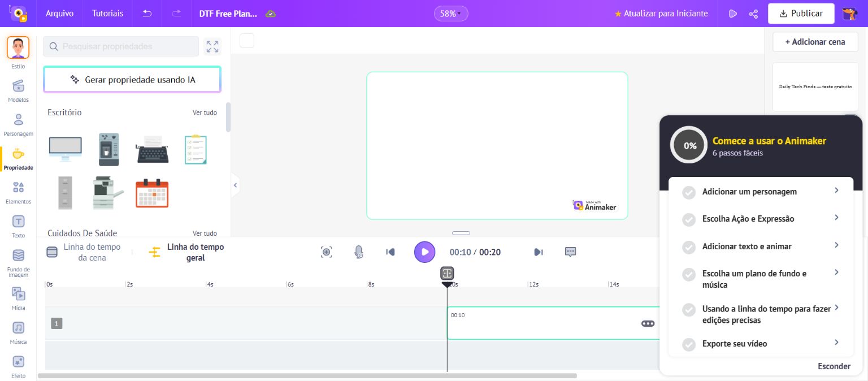Click the handle below the canvas

point(461,233)
